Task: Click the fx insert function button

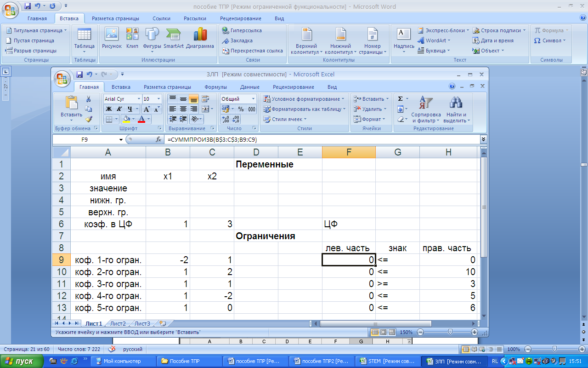Action: coord(158,139)
